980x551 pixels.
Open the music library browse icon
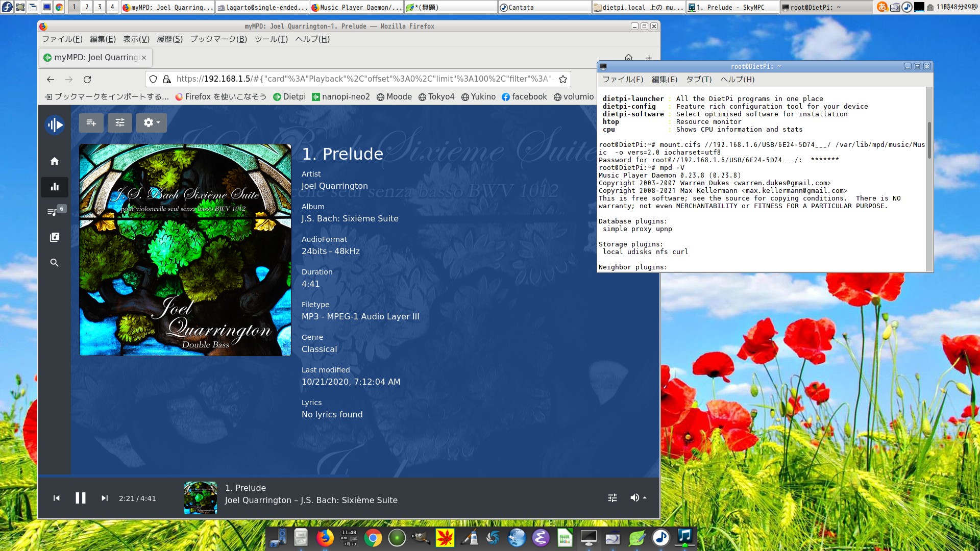(55, 237)
